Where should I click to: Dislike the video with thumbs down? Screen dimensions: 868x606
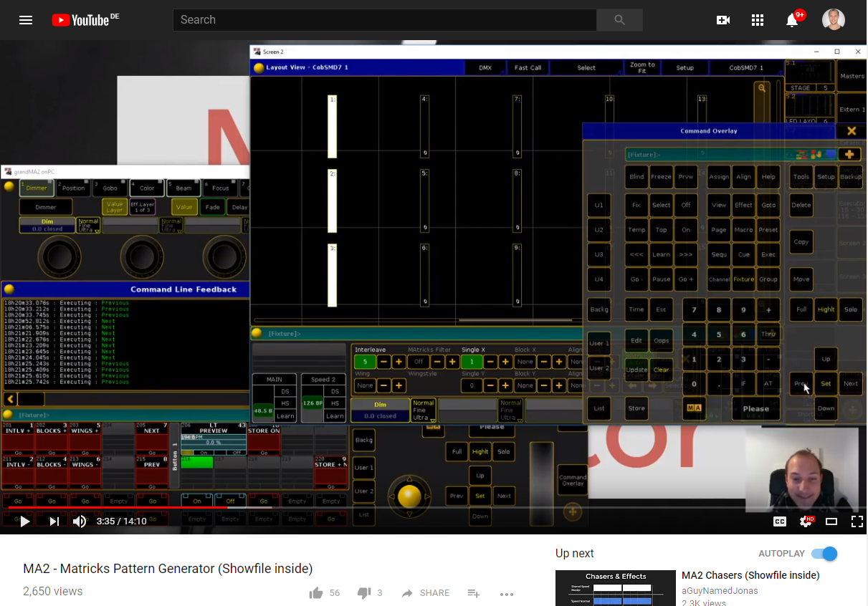pos(364,593)
